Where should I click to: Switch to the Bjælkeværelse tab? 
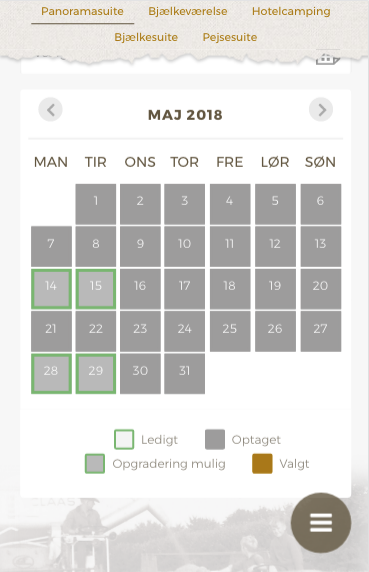(x=187, y=11)
